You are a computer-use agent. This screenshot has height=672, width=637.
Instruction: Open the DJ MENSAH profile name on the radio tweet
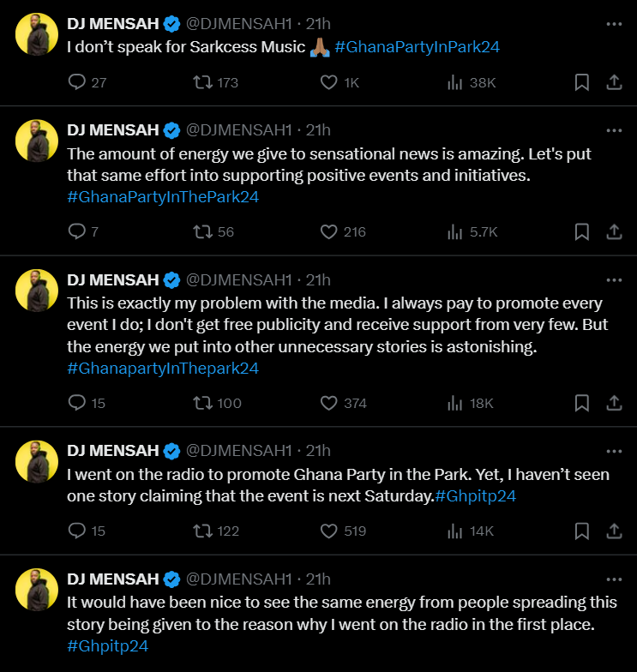pos(113,451)
